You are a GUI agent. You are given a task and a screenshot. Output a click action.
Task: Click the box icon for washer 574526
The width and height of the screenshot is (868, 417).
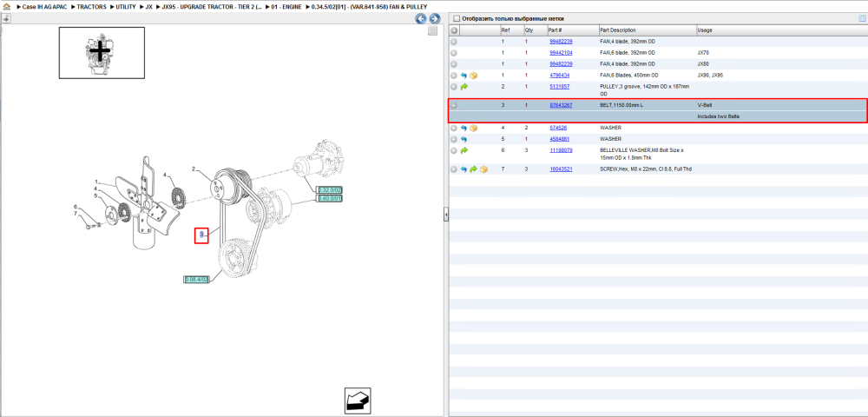coord(473,128)
